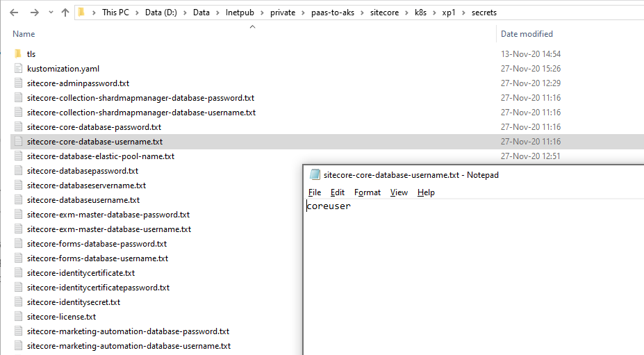Go back in File Explorer
The width and height of the screenshot is (644, 355).
point(14,13)
